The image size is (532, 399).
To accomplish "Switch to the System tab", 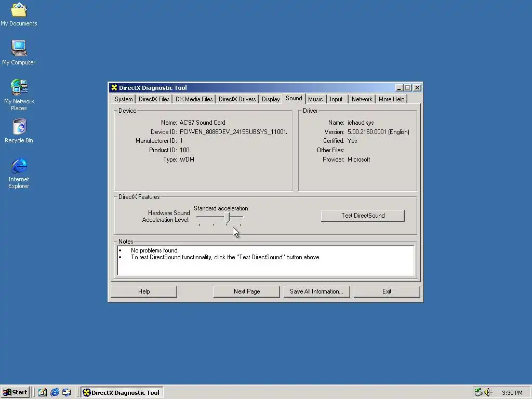I will point(124,99).
